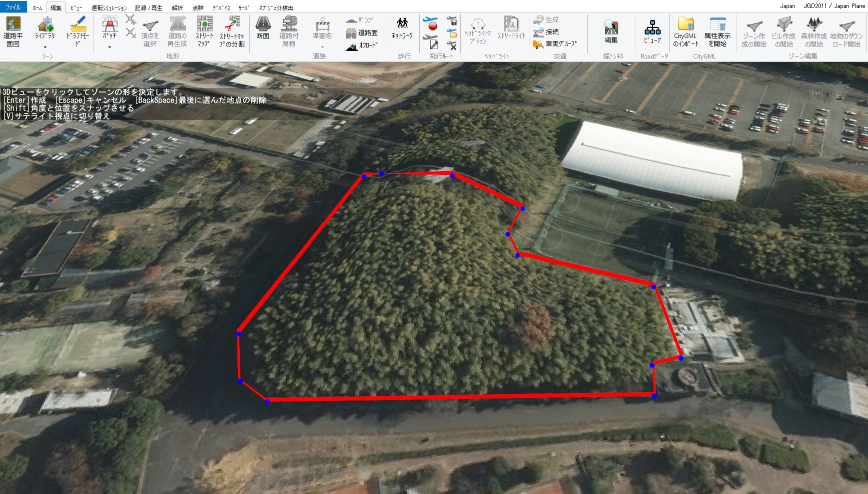Select the 車両グループ vehicle group button
Screen dimensions: 868x494
pyautogui.click(x=555, y=44)
